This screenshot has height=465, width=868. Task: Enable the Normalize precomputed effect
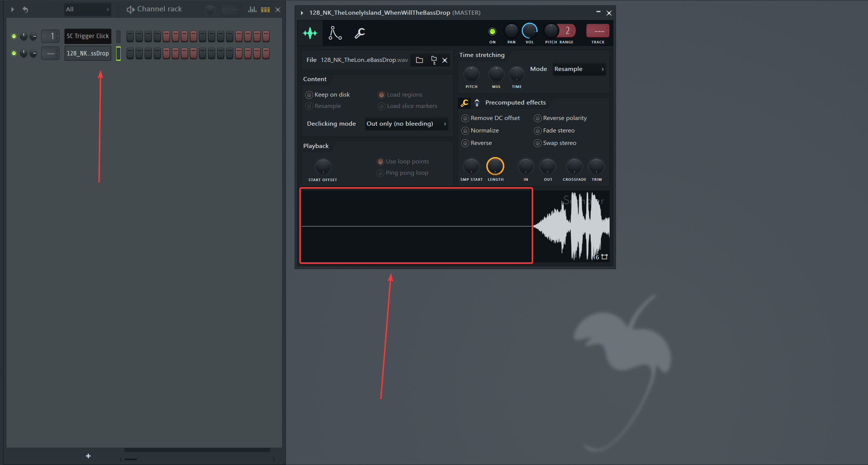tap(465, 130)
